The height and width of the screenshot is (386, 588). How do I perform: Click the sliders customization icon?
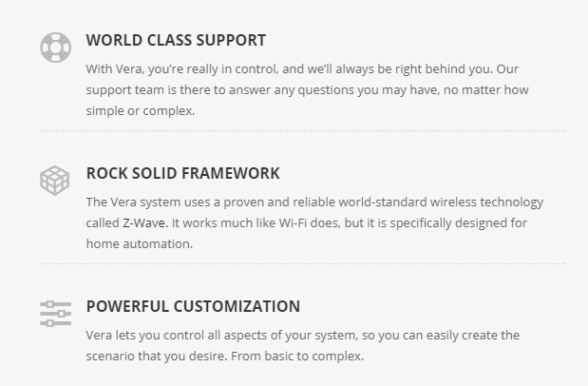55,313
